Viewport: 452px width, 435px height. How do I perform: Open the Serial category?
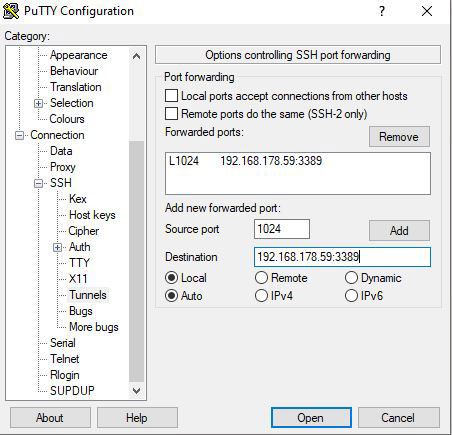[63, 343]
